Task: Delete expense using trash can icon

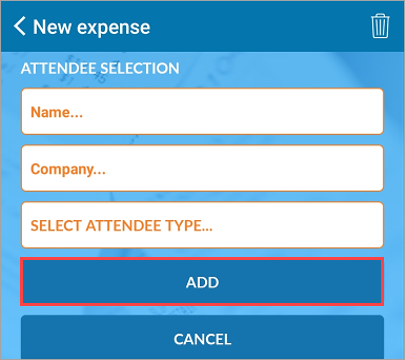Action: pos(380,26)
